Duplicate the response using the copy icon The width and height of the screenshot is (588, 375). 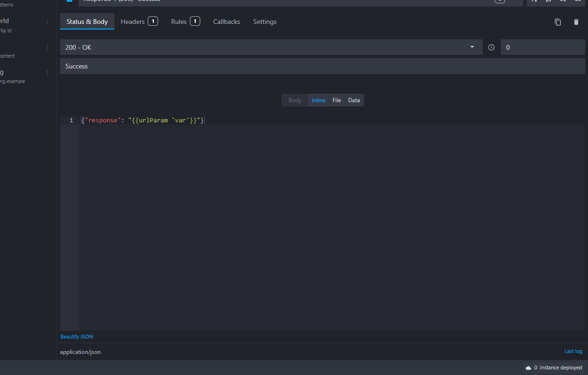tap(558, 22)
